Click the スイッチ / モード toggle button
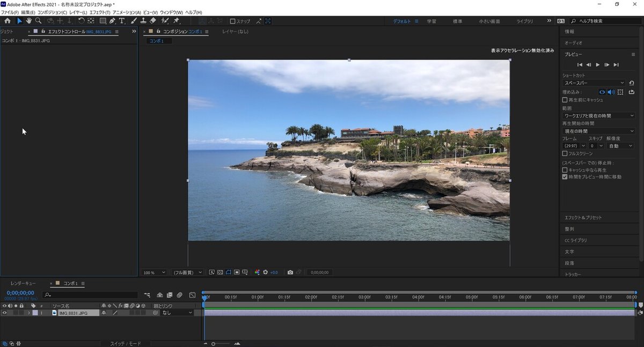Image resolution: width=644 pixels, height=347 pixels. pyautogui.click(x=125, y=343)
